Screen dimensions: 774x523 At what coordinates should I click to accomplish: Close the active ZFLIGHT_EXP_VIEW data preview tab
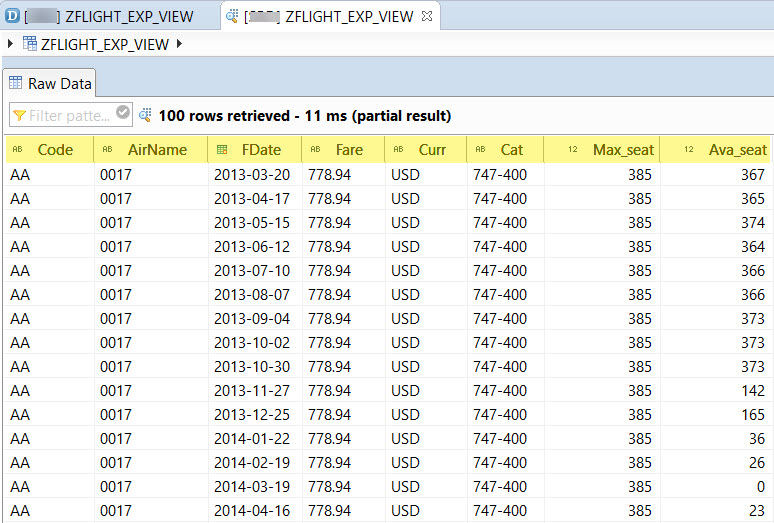tap(427, 16)
